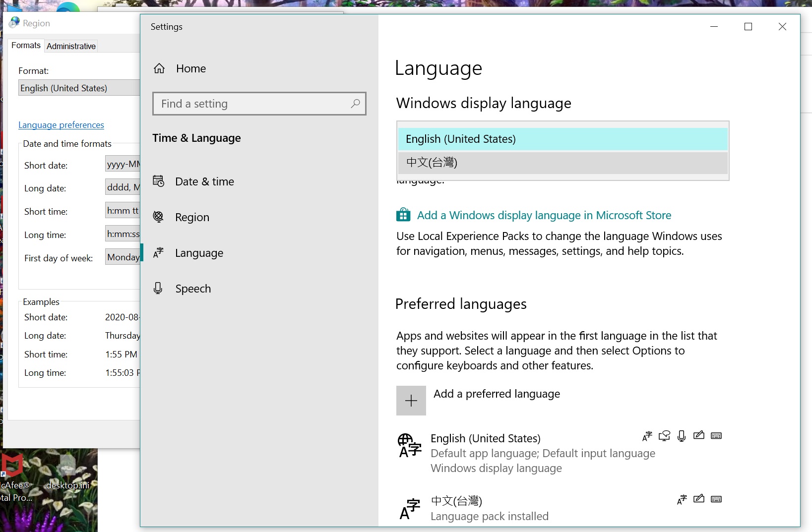
Task: Open Language preferences link in Region window
Action: point(61,125)
